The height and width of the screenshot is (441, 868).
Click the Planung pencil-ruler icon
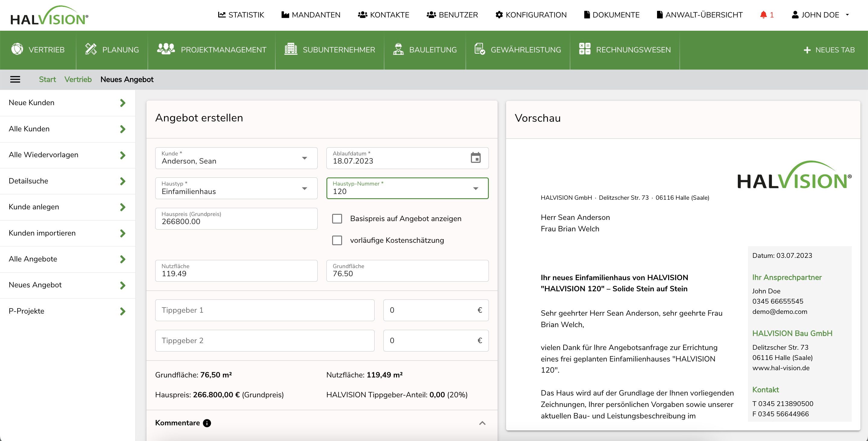pyautogui.click(x=91, y=49)
